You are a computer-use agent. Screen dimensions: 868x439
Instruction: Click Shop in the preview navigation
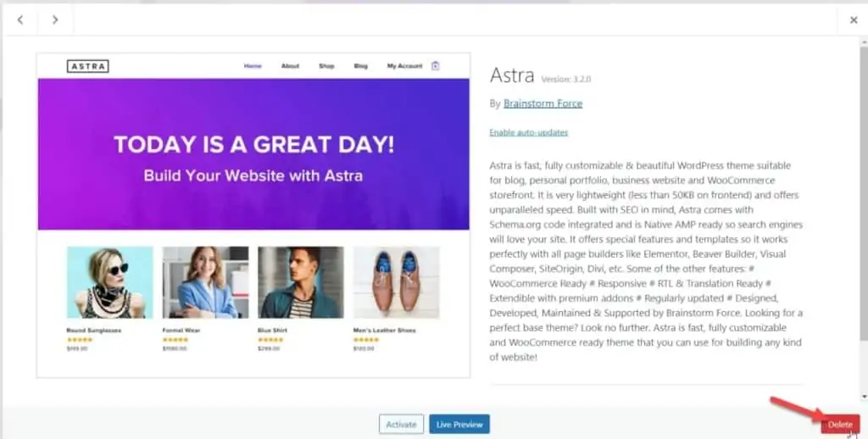pos(326,66)
